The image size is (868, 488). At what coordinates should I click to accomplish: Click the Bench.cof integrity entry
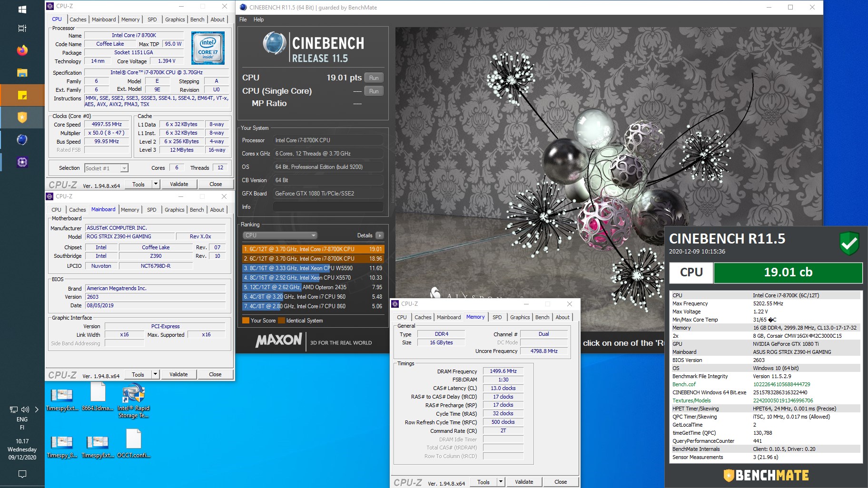click(765, 384)
